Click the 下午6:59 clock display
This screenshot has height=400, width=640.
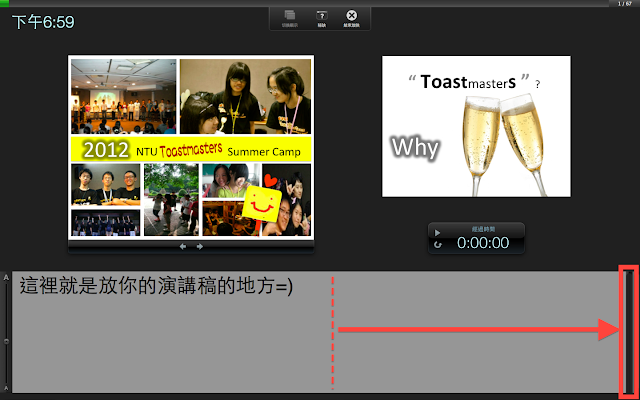tap(43, 22)
